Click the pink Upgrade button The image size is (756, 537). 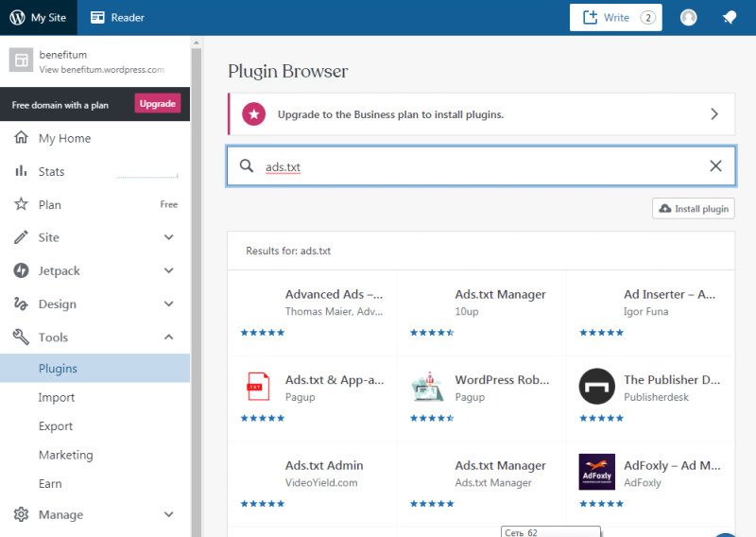click(157, 103)
